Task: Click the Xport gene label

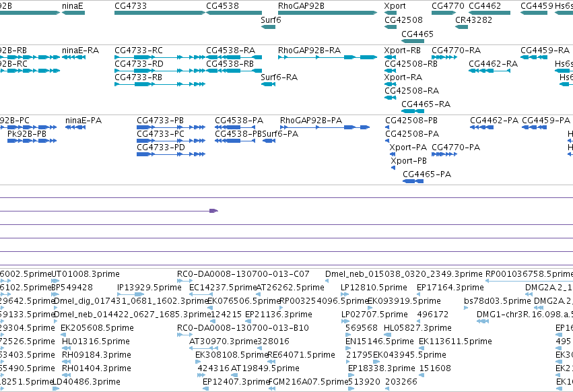Action: point(395,6)
